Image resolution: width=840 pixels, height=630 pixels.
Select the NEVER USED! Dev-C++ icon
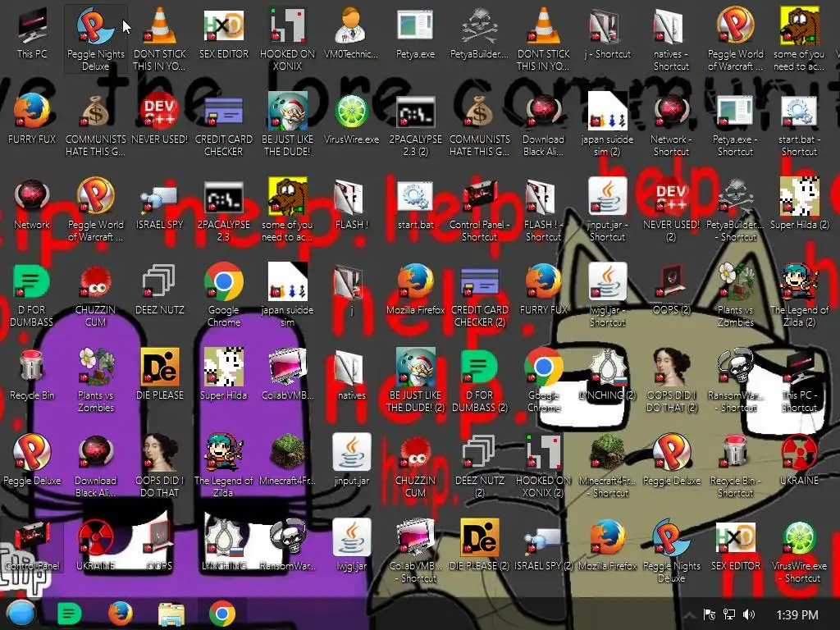160,119
